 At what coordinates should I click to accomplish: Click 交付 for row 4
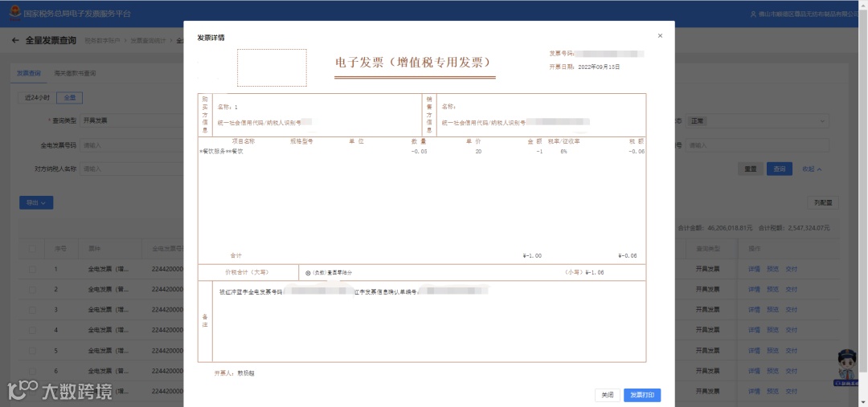791,330
